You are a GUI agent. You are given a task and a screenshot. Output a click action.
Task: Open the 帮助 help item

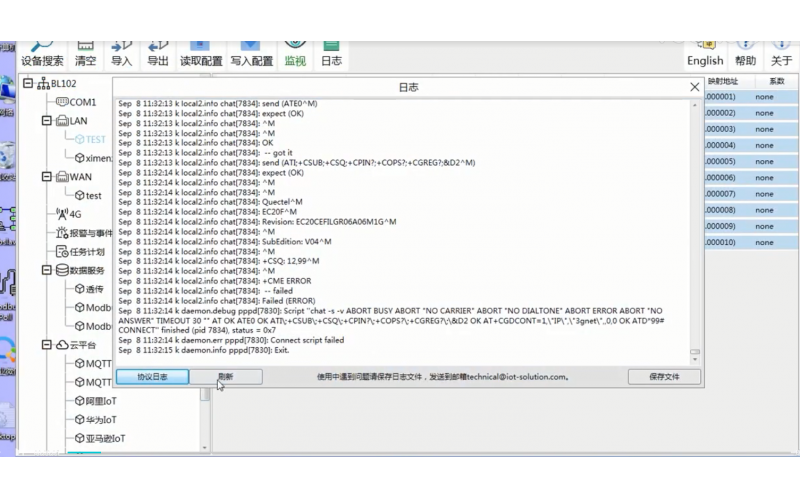coord(745,53)
